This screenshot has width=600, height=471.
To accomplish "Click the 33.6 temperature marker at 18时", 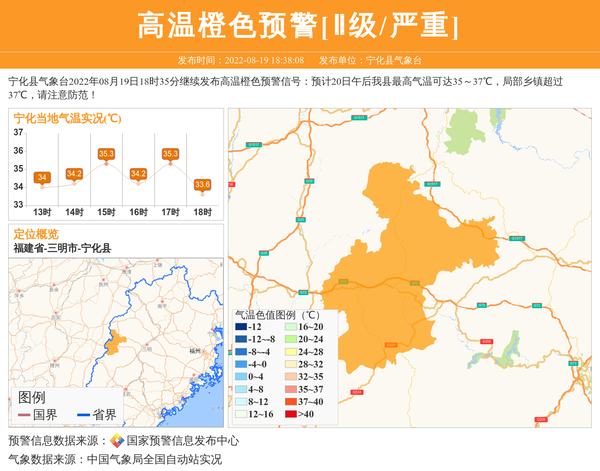I will click(x=202, y=185).
